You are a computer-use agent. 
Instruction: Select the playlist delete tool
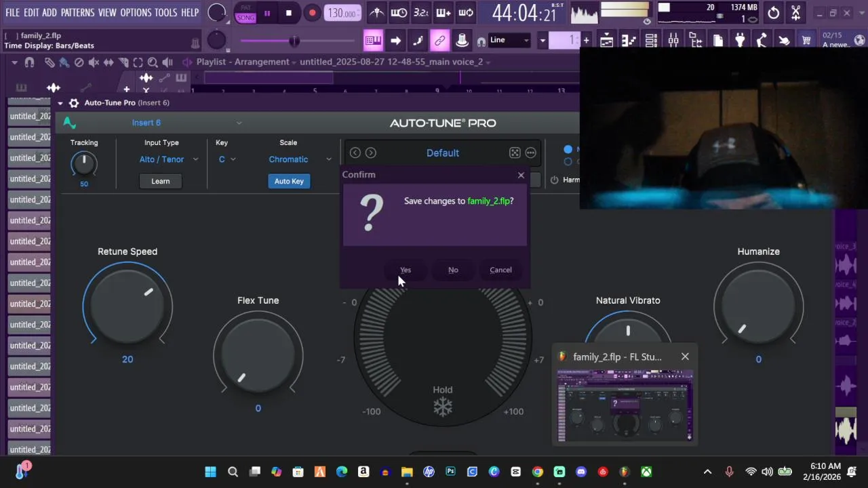pyautogui.click(x=79, y=62)
